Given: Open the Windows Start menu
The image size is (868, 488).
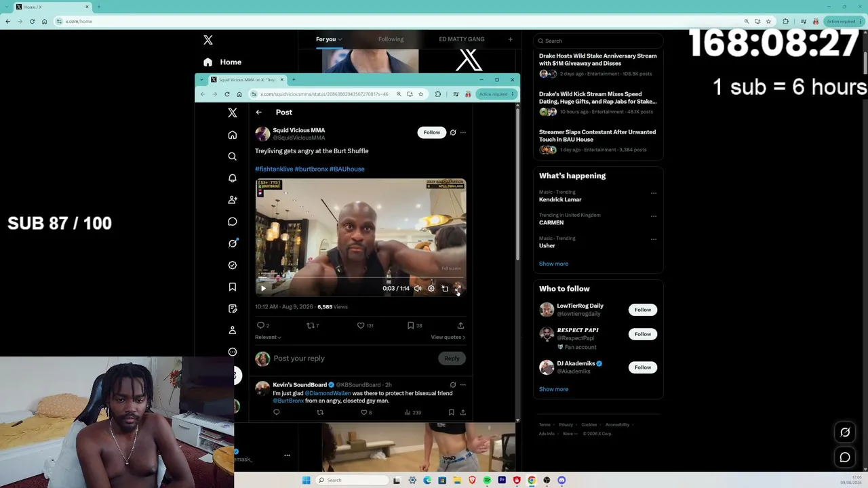Looking at the screenshot, I should coord(307,480).
